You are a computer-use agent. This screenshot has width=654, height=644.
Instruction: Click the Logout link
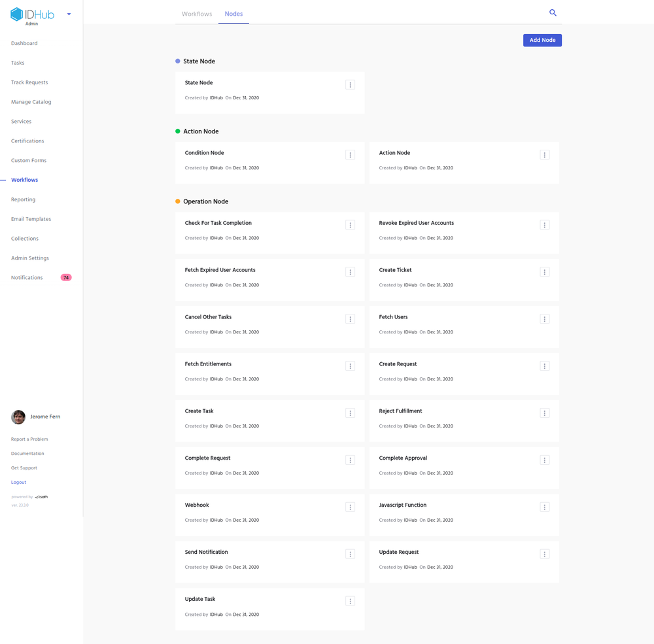(x=18, y=482)
